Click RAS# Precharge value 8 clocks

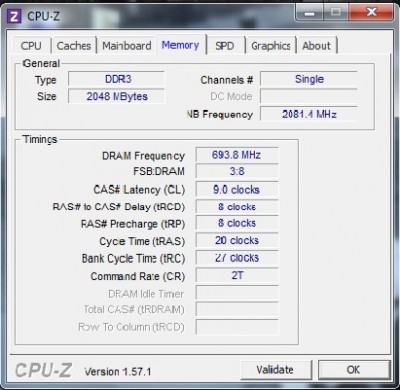[237, 223]
